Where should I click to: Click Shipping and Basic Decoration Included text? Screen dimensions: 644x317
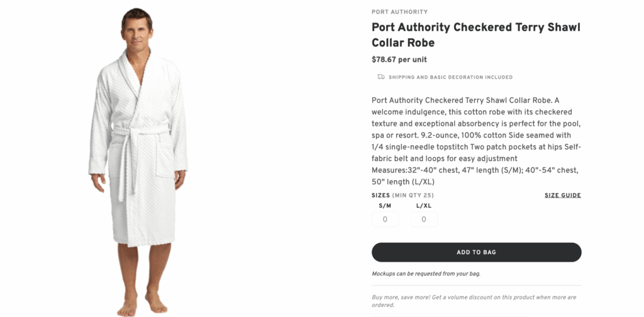(450, 77)
